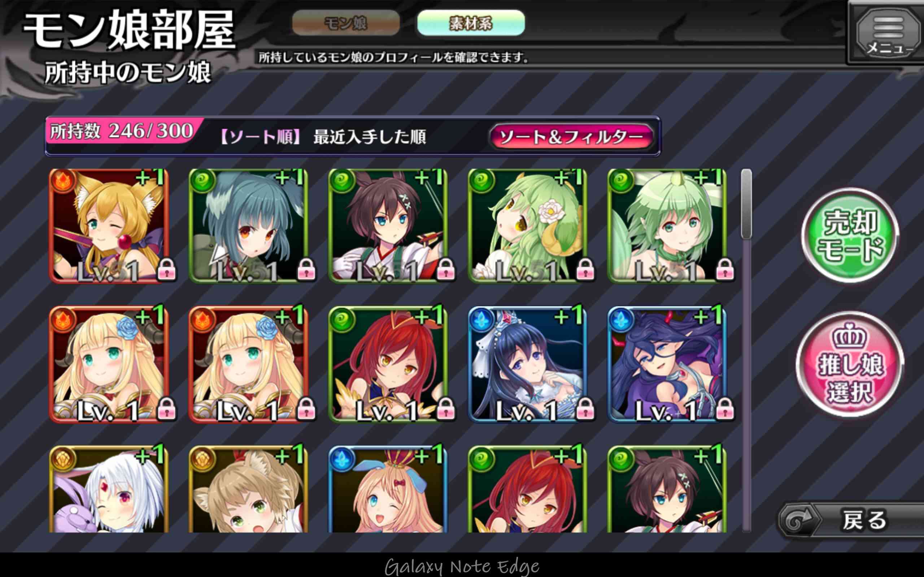Image resolution: width=924 pixels, height=577 pixels.
Task: Click the vertical scrollbar handle of the list
Action: (746, 204)
